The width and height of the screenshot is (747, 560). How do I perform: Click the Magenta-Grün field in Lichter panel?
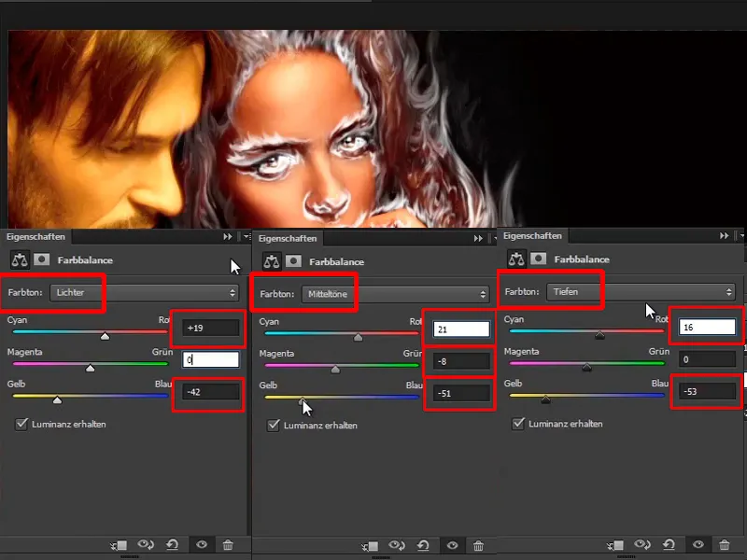click(x=211, y=359)
